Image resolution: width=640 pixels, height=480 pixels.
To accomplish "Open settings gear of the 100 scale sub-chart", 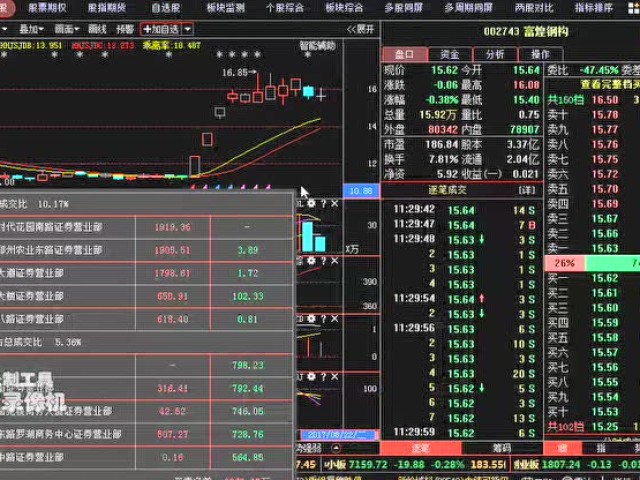I will click(x=311, y=376).
